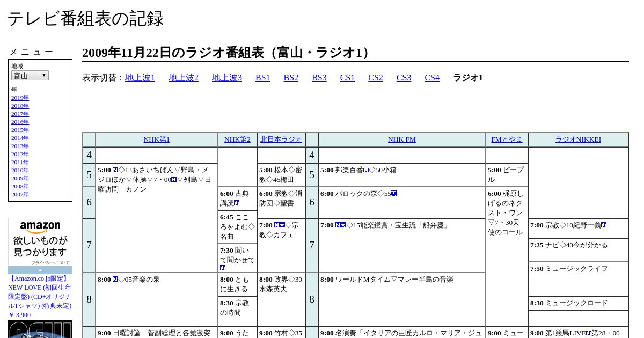Screen dimensions: 644x338
Task: Click the 再 icon in 6:00 古典講読 entry
Action: (x=237, y=204)
